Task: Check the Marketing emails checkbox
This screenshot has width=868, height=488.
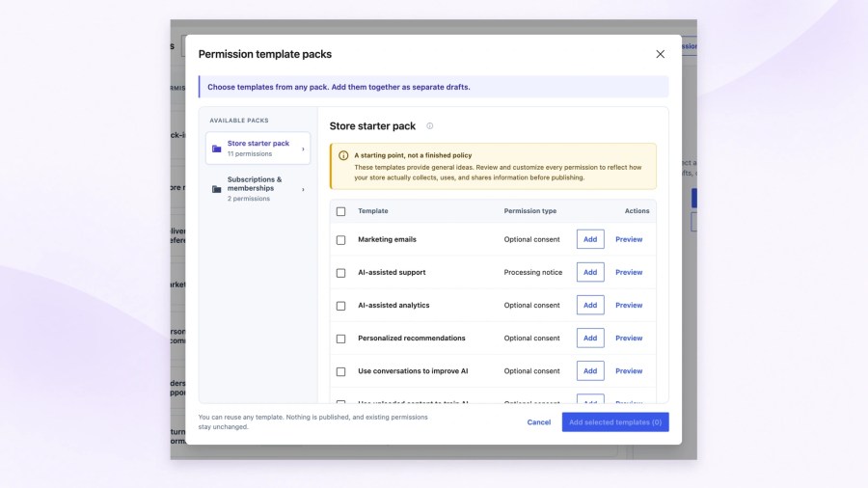Action: 341,240
